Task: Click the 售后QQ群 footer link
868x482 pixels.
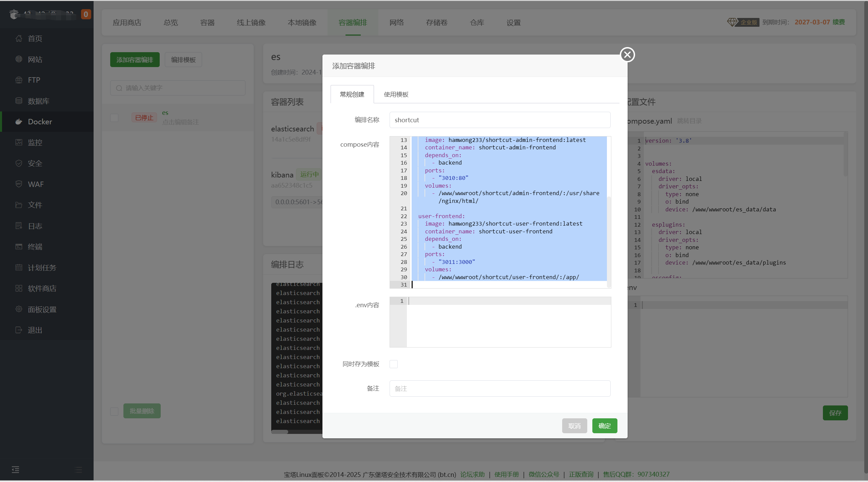Action: [636, 474]
